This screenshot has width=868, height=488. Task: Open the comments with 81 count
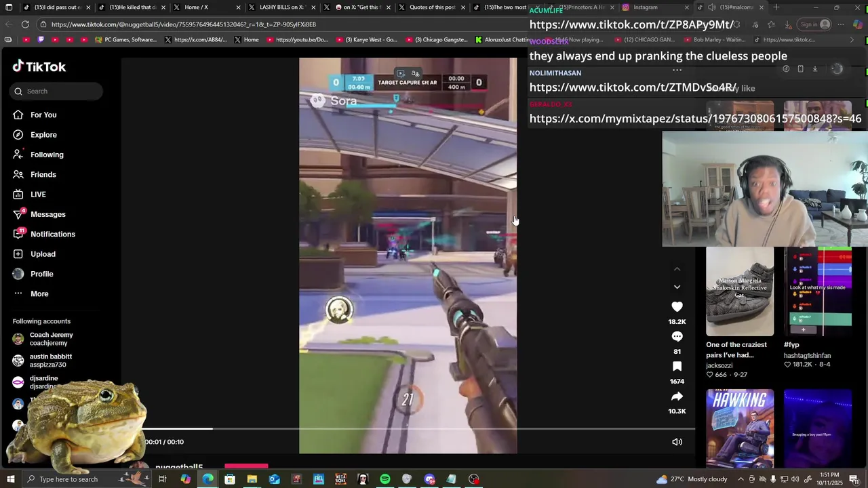tap(677, 337)
